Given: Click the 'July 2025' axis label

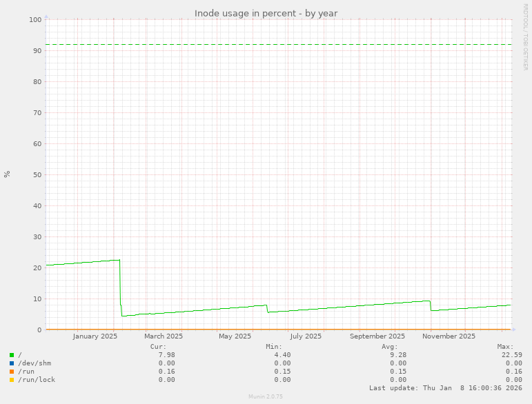Looking at the screenshot, I should (306, 336).
